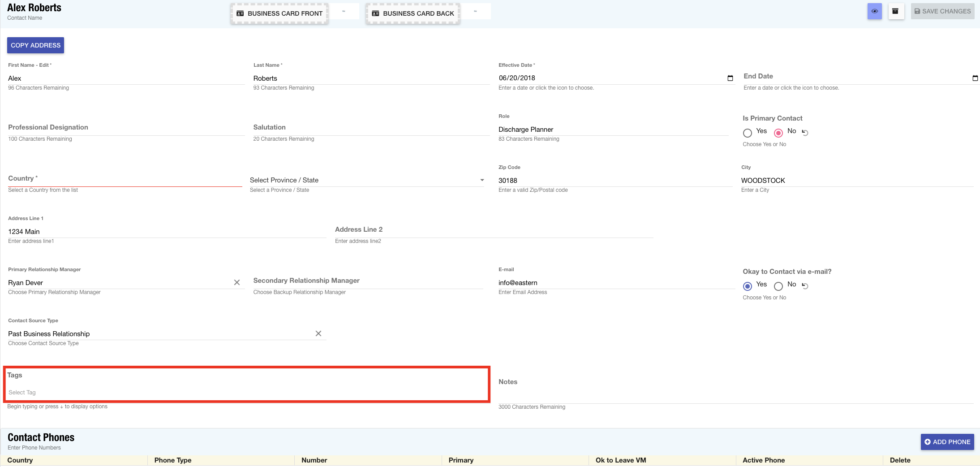Image resolution: width=980 pixels, height=467 pixels.
Task: Click the Copy Address button
Action: pyautogui.click(x=35, y=45)
